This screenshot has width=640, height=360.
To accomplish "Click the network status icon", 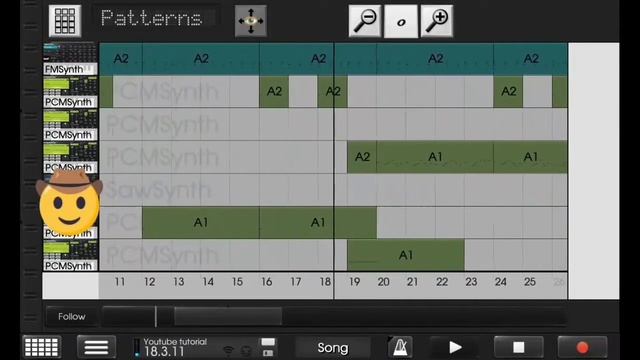I will [229, 350].
